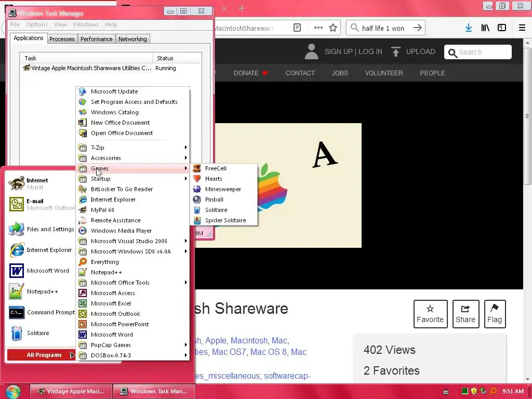Expand the 7-Zip program folder
This screenshot has width=532, height=399.
[x=132, y=148]
